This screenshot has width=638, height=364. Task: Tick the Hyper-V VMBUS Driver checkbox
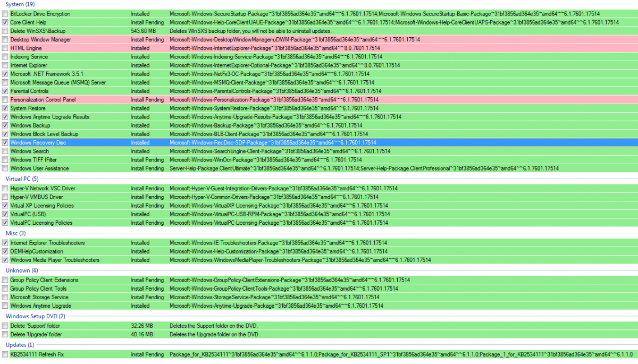tap(5, 197)
